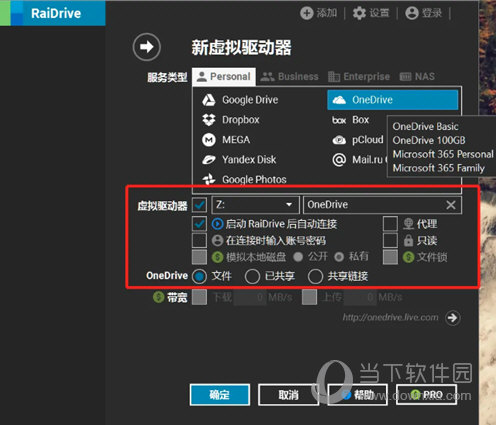
Task: Click the upload (上传) speed field
Action: click(359, 297)
